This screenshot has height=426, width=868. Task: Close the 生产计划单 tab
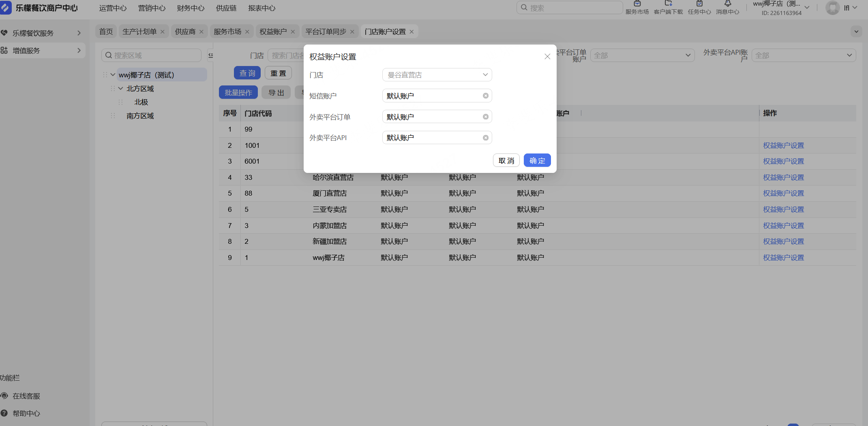(163, 32)
